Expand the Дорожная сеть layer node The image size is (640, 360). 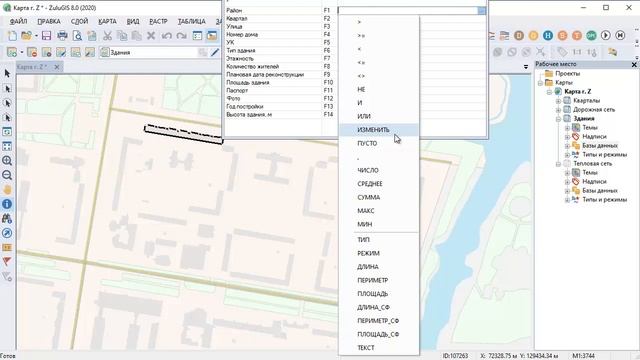558,110
